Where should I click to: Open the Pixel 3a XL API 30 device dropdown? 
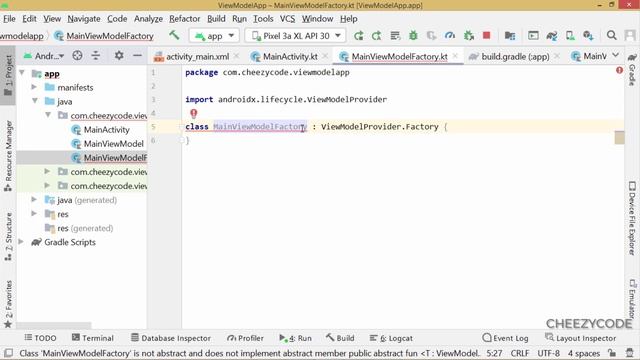[x=296, y=36]
